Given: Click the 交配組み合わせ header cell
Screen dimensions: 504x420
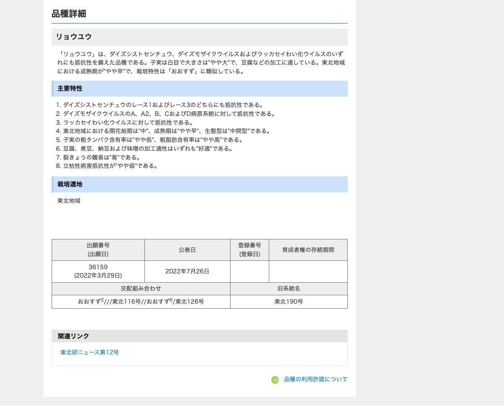Looking at the screenshot, I should coord(141,289).
